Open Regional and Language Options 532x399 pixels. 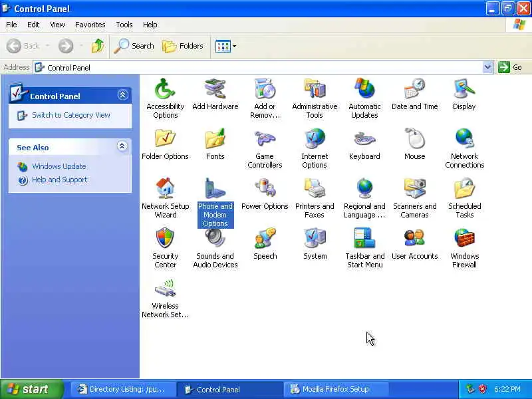click(x=364, y=198)
